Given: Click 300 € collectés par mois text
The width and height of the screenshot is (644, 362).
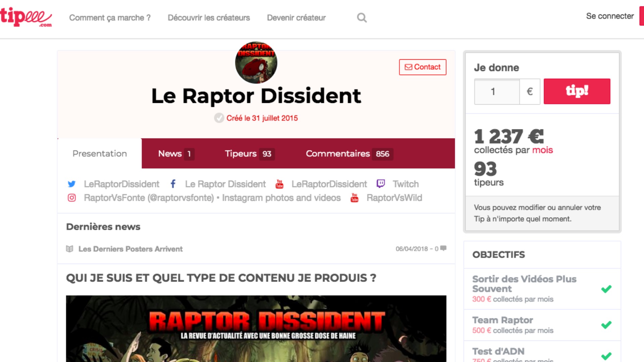Looking at the screenshot, I should coord(513,299).
